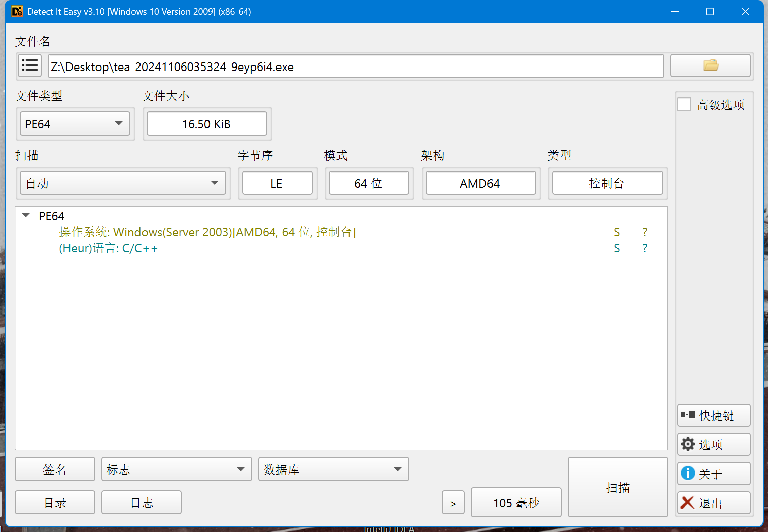Open the 标志 dropdown
Image resolution: width=768 pixels, height=532 pixels.
click(x=177, y=469)
